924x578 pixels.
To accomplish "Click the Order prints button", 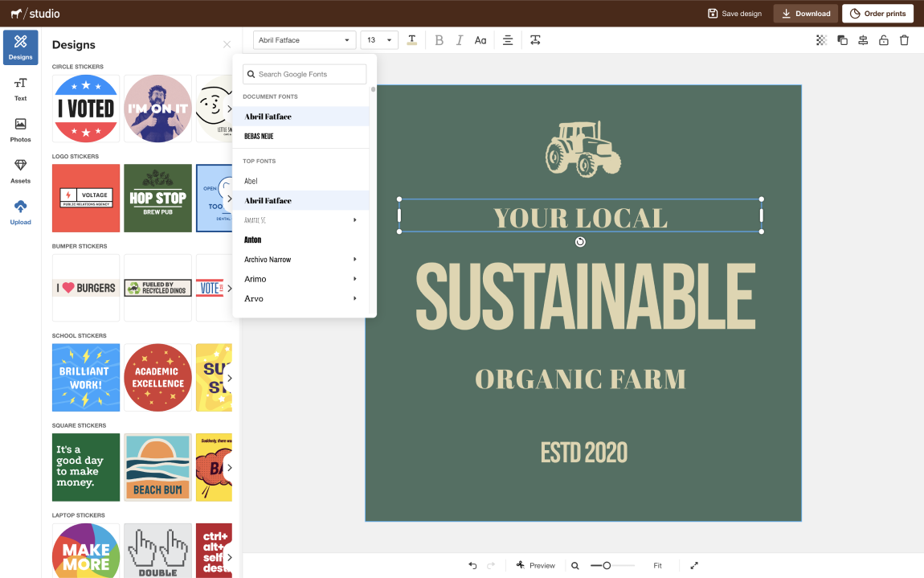I will pyautogui.click(x=877, y=14).
